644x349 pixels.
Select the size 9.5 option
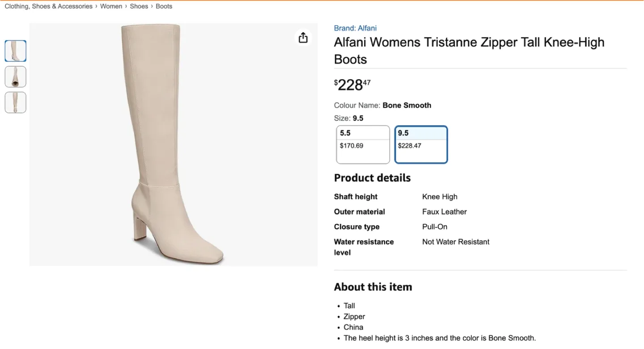(420, 144)
